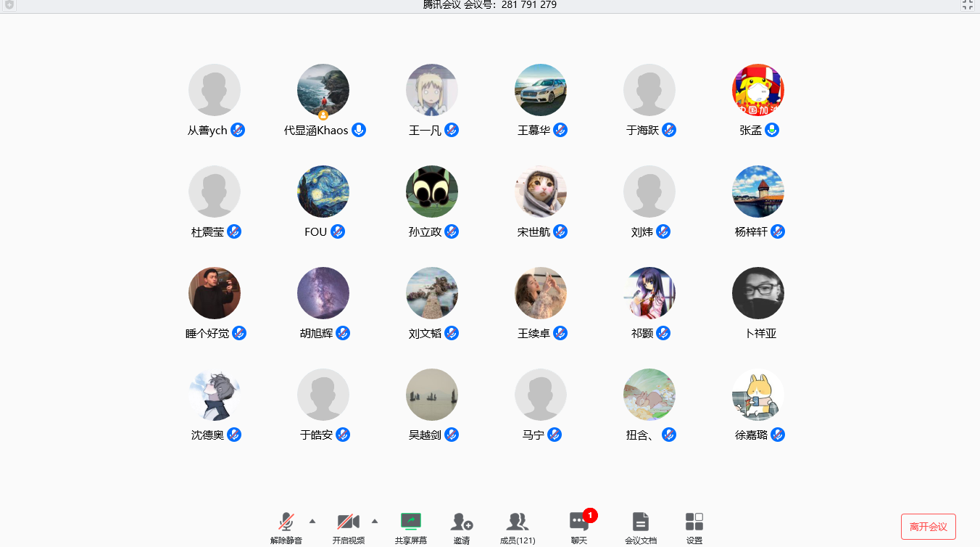Click the Share Screen (共享屏幕) icon
Image resolution: width=980 pixels, height=547 pixels.
coord(411,522)
